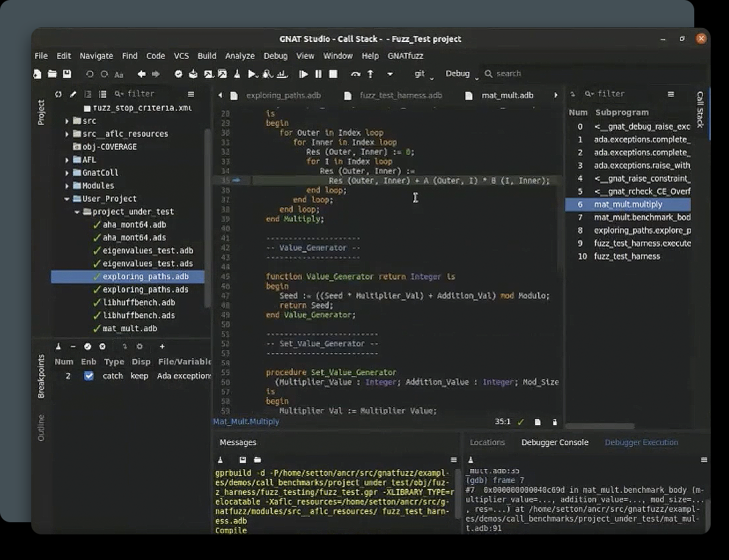The width and height of the screenshot is (729, 560).
Task: Click the clean (broom) build toolbar icon
Action: [237, 74]
